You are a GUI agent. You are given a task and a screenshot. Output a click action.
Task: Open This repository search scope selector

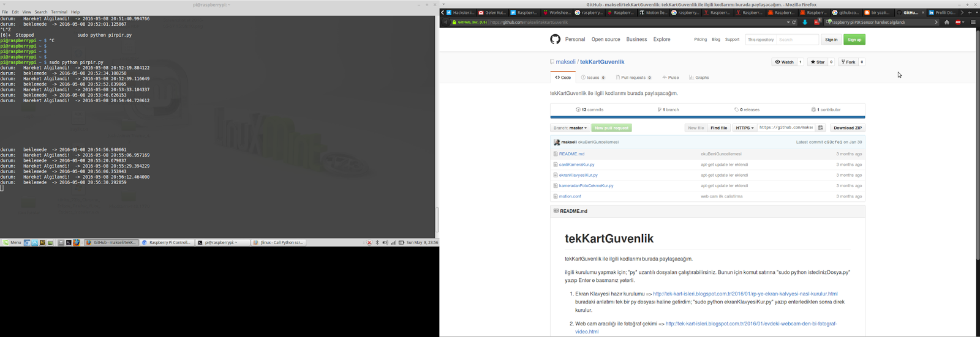click(761, 40)
